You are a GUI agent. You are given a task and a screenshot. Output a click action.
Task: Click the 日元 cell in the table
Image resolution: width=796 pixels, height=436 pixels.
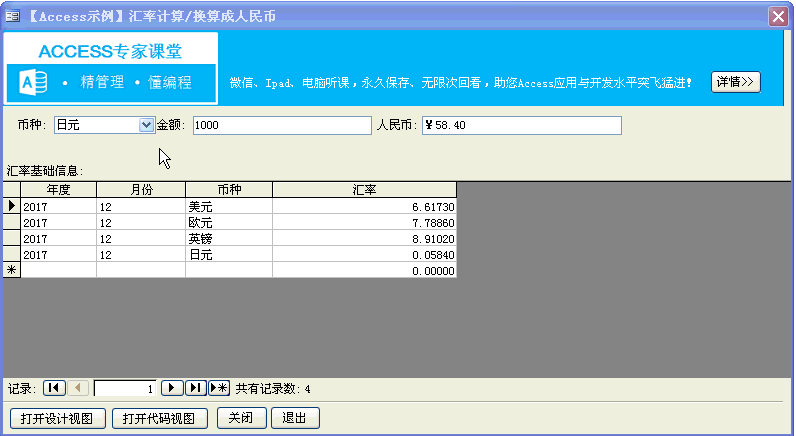[229, 254]
